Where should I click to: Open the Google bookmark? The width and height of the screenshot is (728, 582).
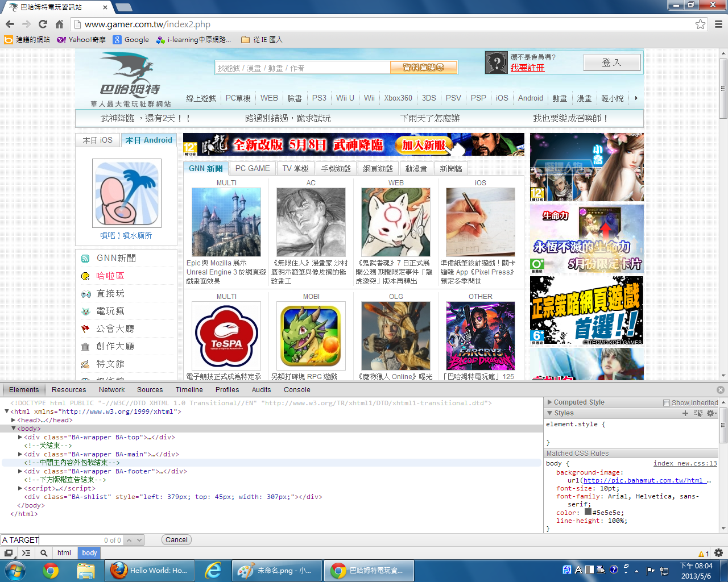131,39
